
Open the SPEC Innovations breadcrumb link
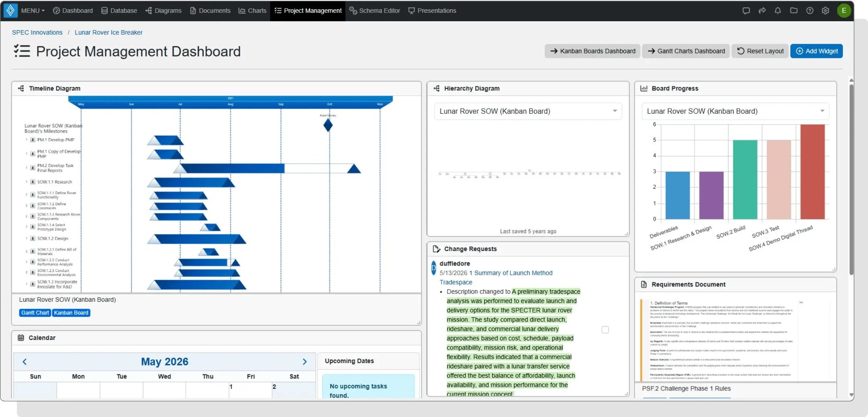pyautogui.click(x=37, y=33)
